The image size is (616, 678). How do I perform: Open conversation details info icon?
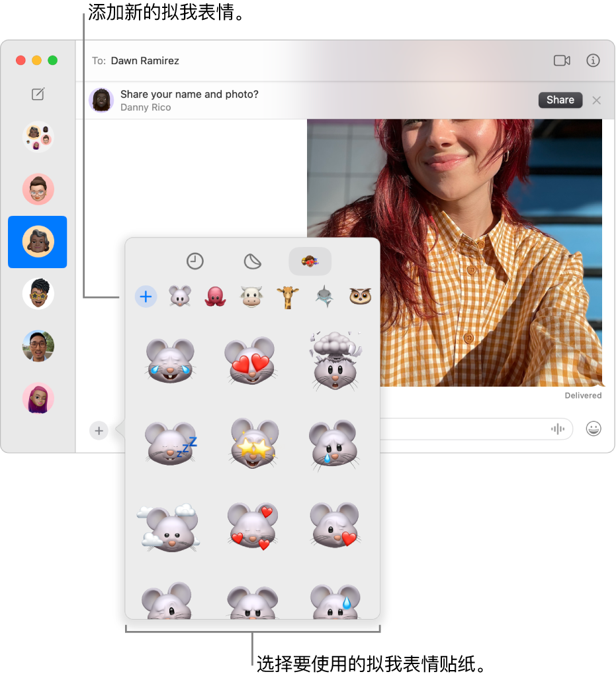click(593, 60)
